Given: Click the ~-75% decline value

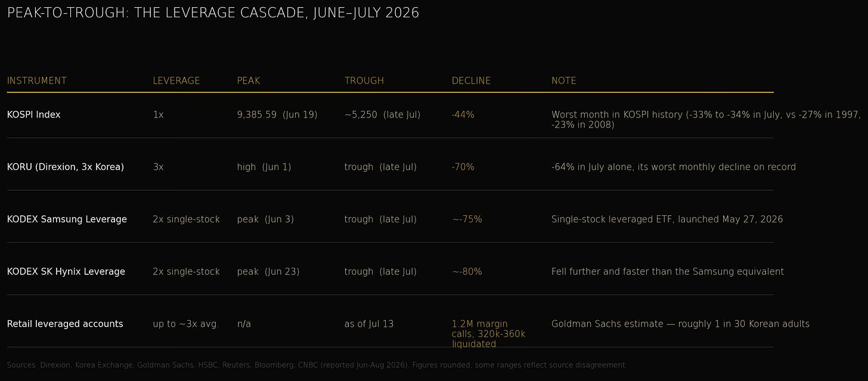Looking at the screenshot, I should 467,219.
